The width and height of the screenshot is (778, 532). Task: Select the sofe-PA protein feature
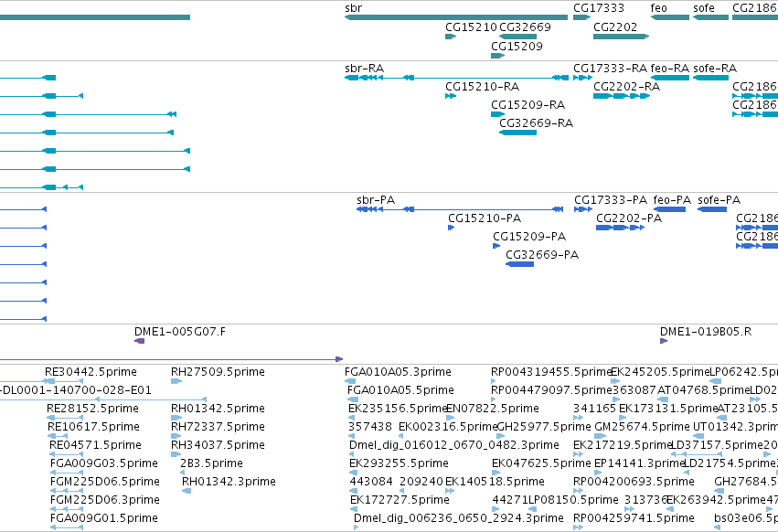click(712, 209)
